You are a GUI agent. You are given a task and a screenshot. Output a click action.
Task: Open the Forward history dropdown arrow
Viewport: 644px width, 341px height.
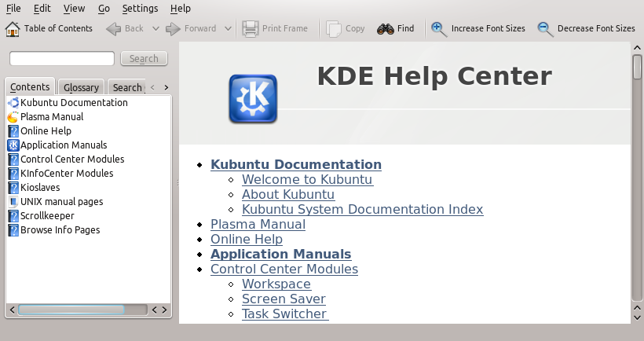pyautogui.click(x=228, y=29)
